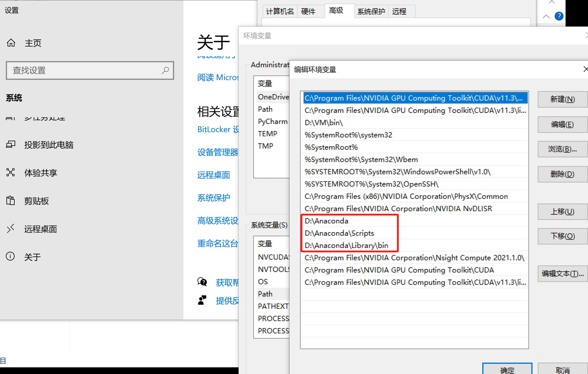
Task: Select D:\Anaconda\Scripts entry
Action: pos(415,233)
